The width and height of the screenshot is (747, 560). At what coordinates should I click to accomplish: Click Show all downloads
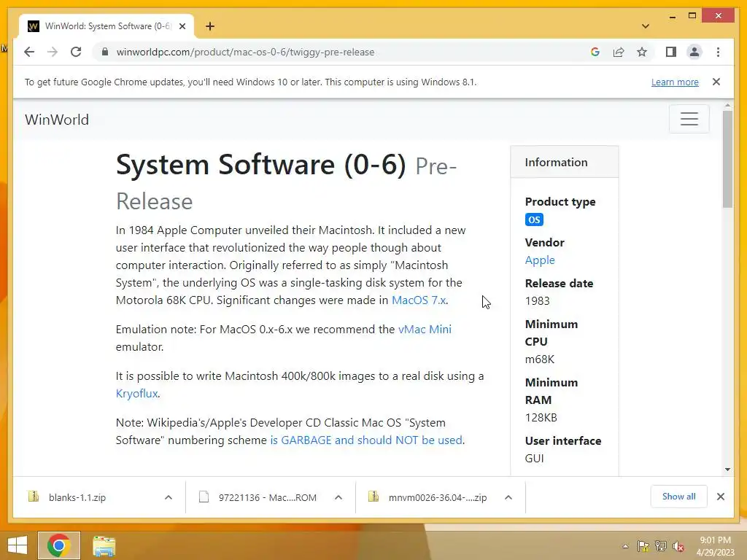[679, 497]
